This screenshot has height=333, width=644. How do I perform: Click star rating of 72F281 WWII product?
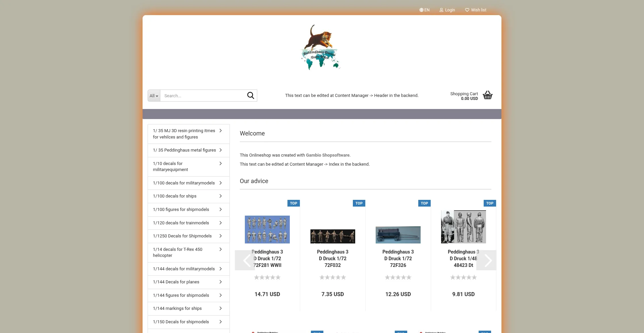[x=267, y=277]
